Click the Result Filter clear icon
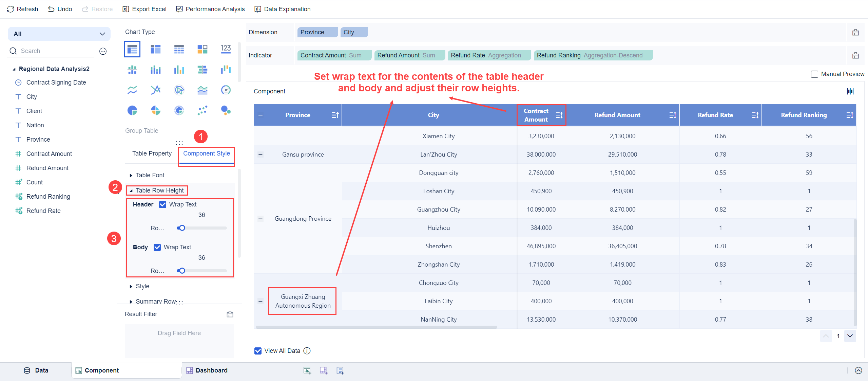The height and width of the screenshot is (381, 868). tap(230, 314)
